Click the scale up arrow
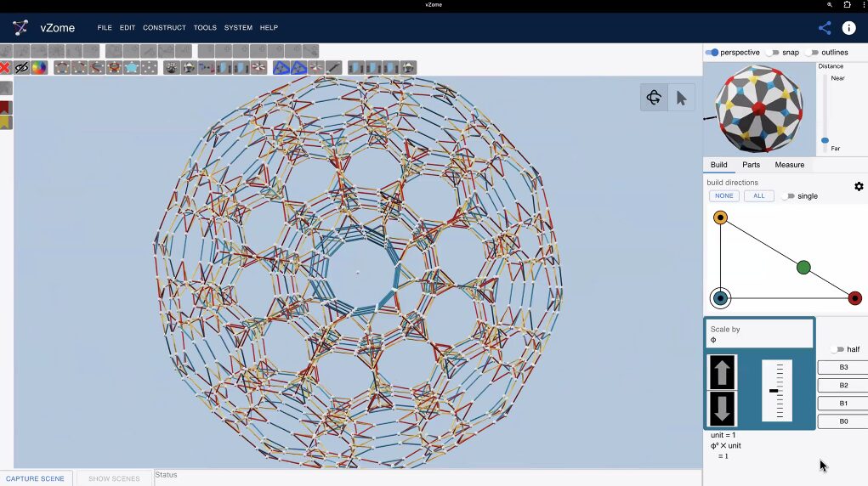Screen dimensions: 868x486 click(x=722, y=373)
